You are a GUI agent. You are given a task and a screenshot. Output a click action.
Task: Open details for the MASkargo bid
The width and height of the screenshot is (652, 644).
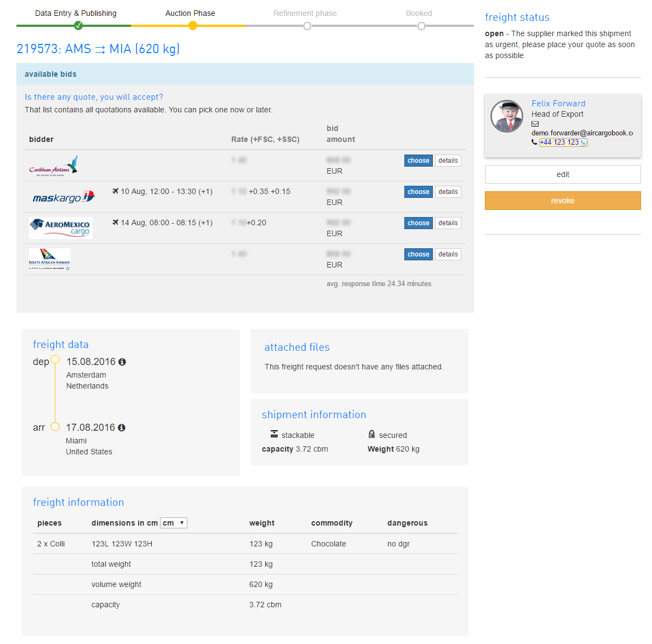(x=448, y=192)
